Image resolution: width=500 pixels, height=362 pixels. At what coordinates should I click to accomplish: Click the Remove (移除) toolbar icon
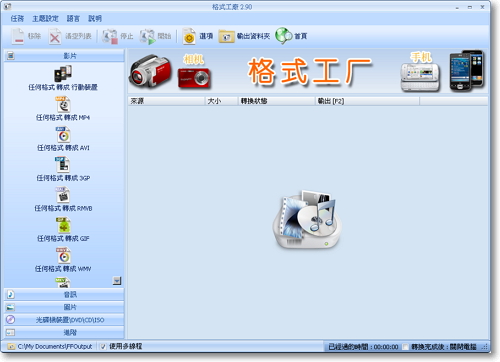(x=18, y=36)
